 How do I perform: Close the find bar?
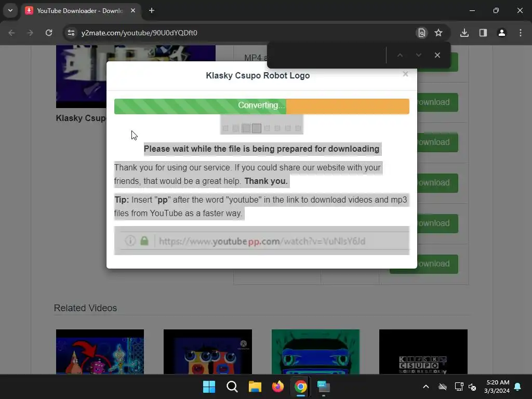(437, 55)
